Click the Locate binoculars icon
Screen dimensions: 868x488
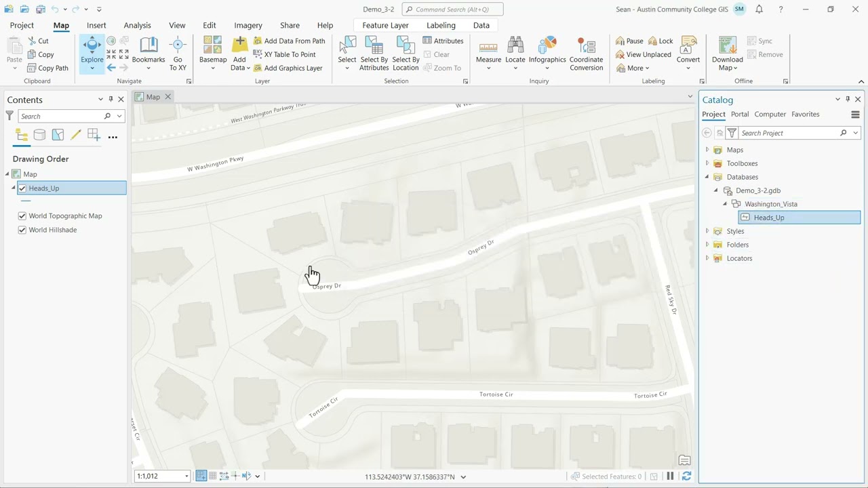click(x=515, y=45)
